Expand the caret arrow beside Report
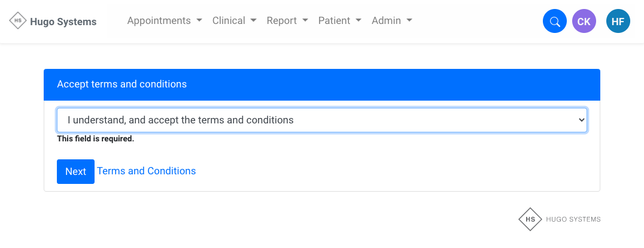The height and width of the screenshot is (248, 644). pyautogui.click(x=305, y=20)
